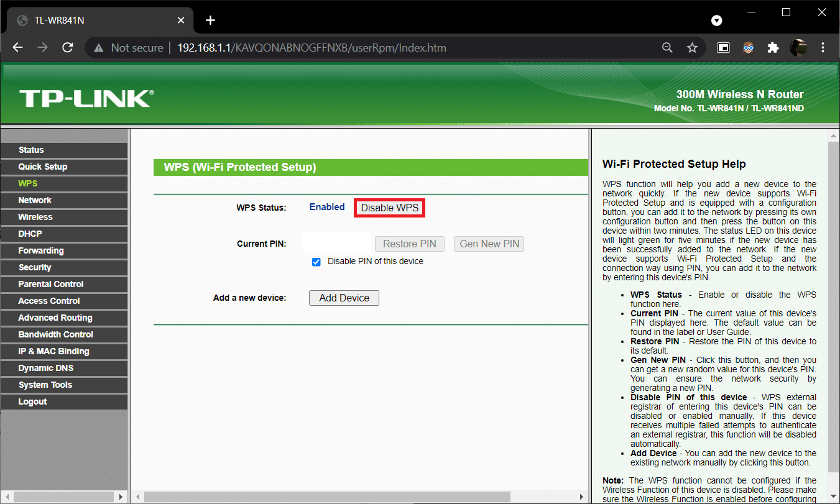Viewport: 840px width, 504px height.
Task: Expand the DHCP sidebar section
Action: pos(30,234)
